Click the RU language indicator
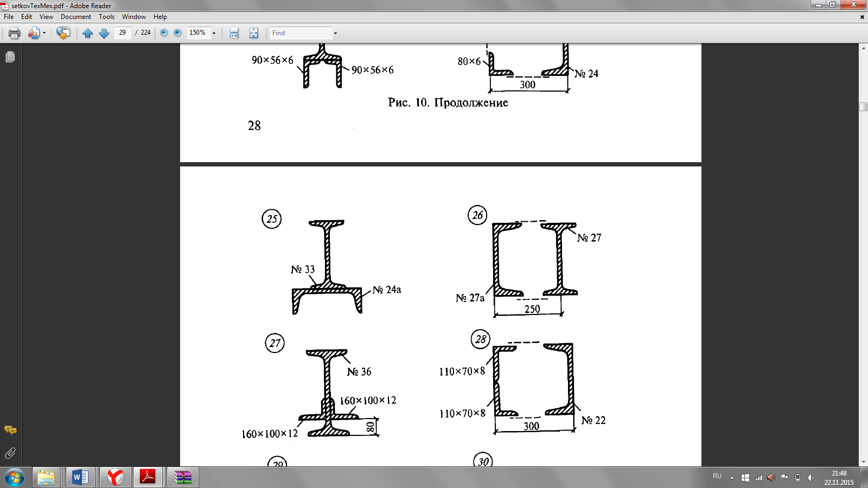The height and width of the screenshot is (488, 868). 717,476
